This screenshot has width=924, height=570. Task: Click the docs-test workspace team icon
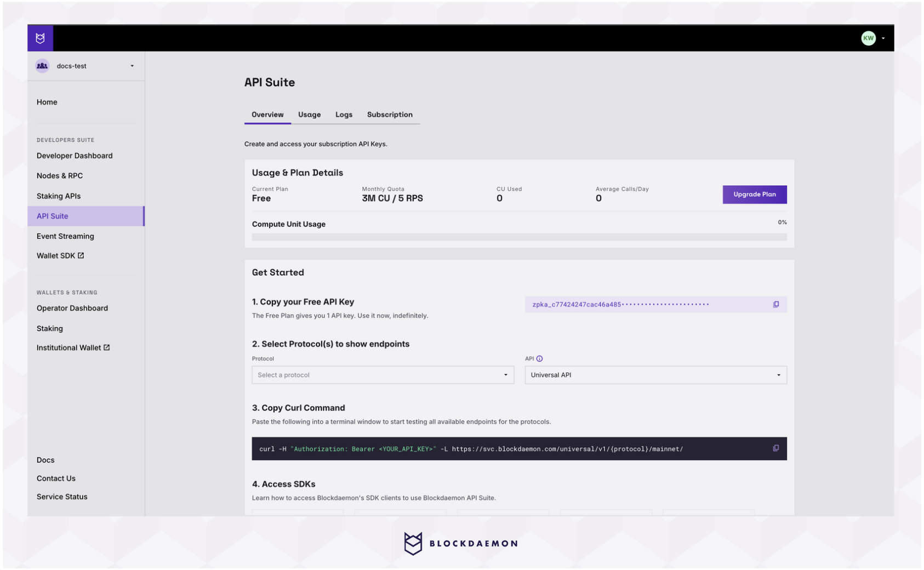(x=42, y=66)
